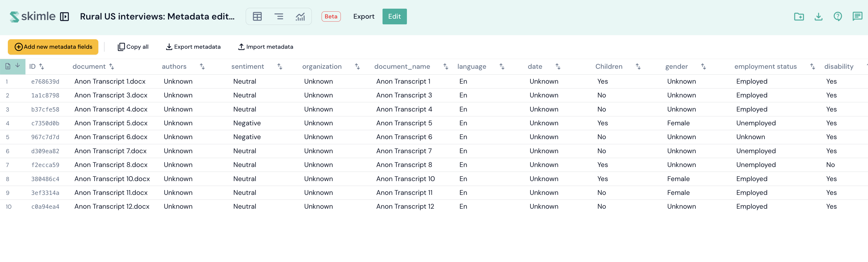Select the Anon Transcript 5.docx cell

pyautogui.click(x=111, y=123)
